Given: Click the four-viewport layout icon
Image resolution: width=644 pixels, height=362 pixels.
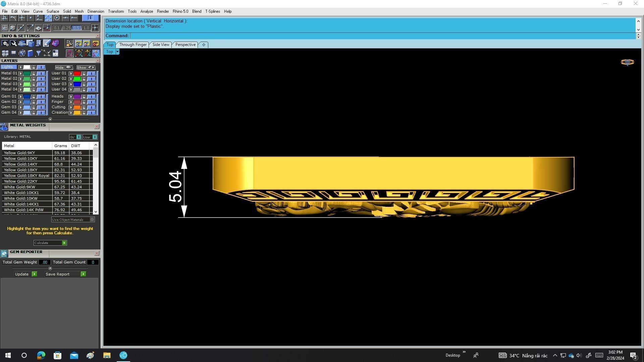Looking at the screenshot, I should pyautogui.click(x=5, y=53).
